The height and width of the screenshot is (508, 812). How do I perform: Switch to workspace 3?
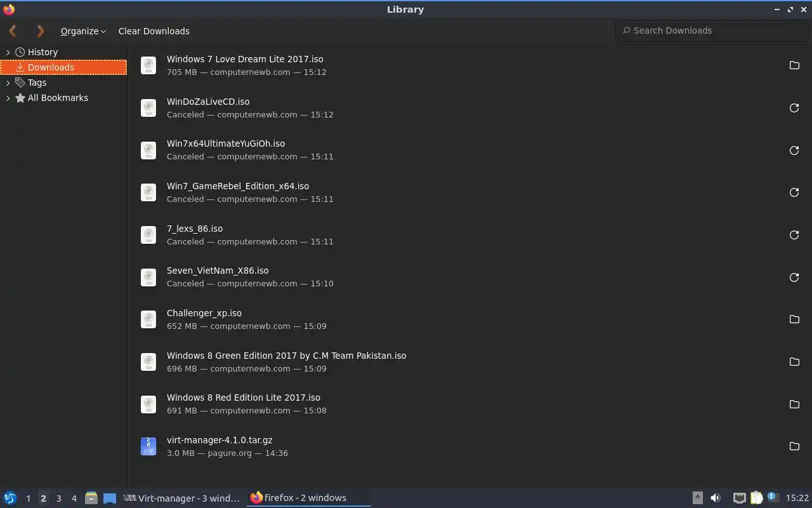58,498
